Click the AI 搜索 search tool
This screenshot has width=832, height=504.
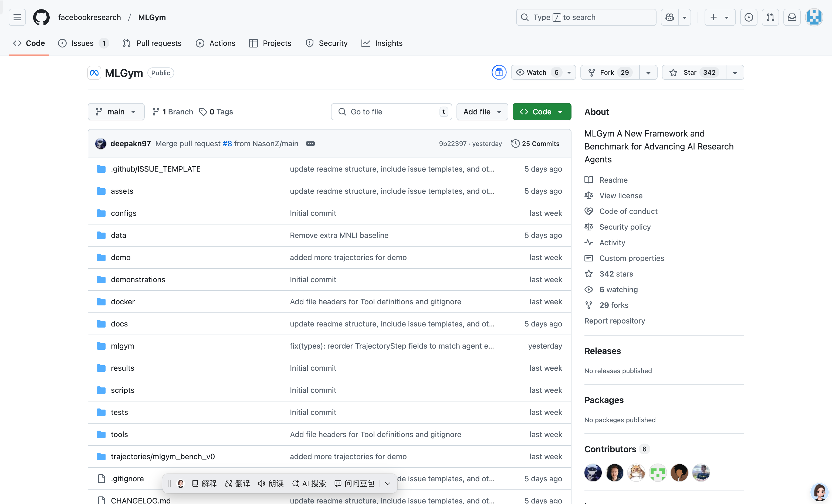click(309, 484)
